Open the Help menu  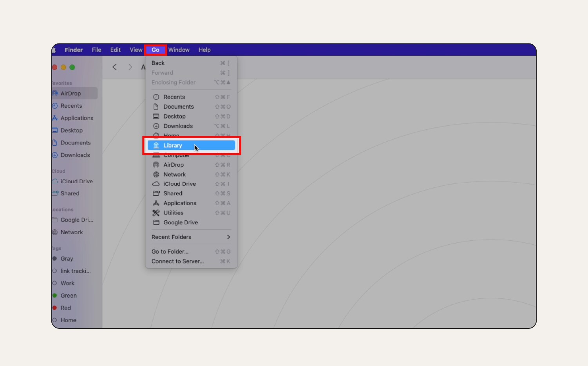pyautogui.click(x=204, y=50)
